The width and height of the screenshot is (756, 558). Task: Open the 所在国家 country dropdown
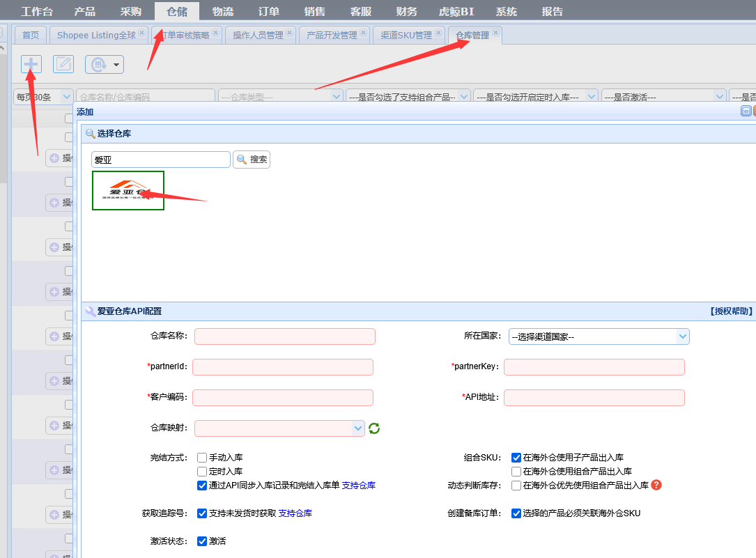pos(599,336)
